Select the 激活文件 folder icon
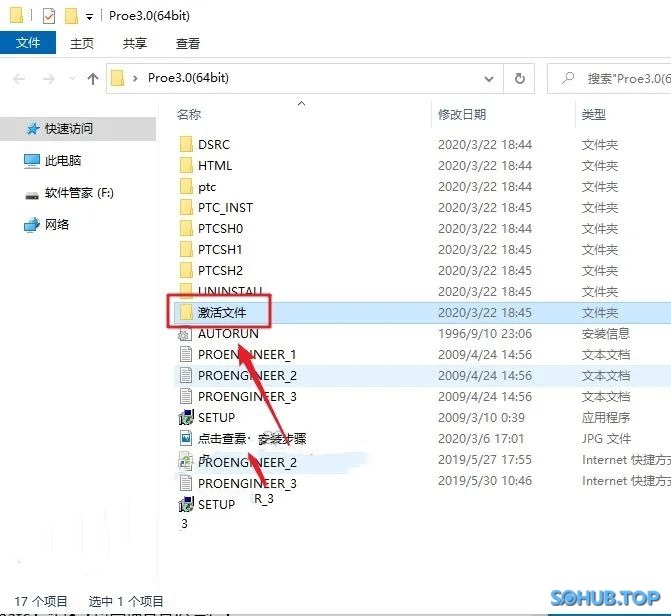Image resolution: width=671 pixels, height=616 pixels. [186, 312]
